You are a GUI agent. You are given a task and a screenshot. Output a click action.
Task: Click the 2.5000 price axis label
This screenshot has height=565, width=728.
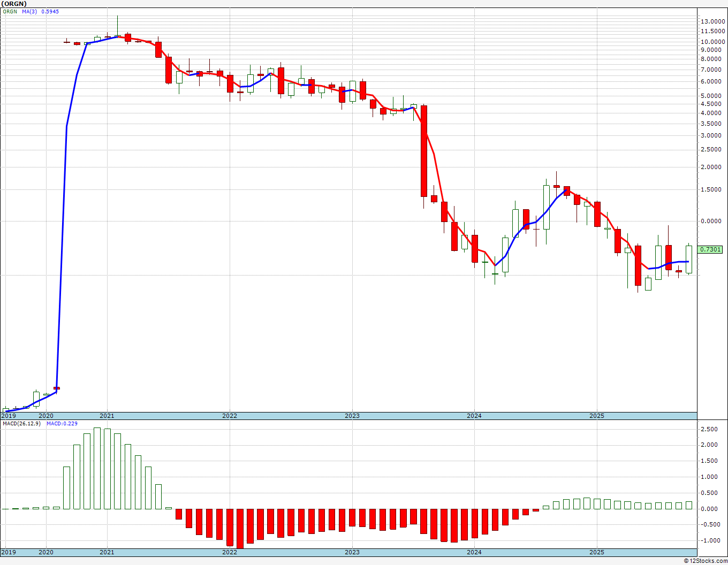[x=712, y=150]
